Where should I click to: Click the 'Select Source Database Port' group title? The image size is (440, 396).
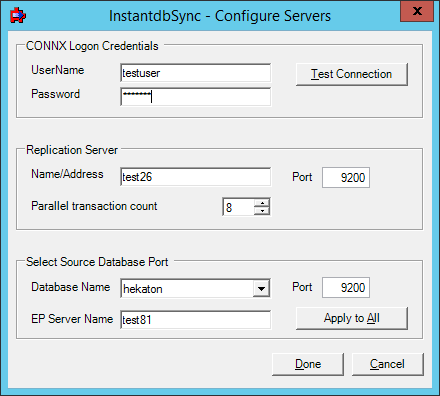click(x=97, y=262)
